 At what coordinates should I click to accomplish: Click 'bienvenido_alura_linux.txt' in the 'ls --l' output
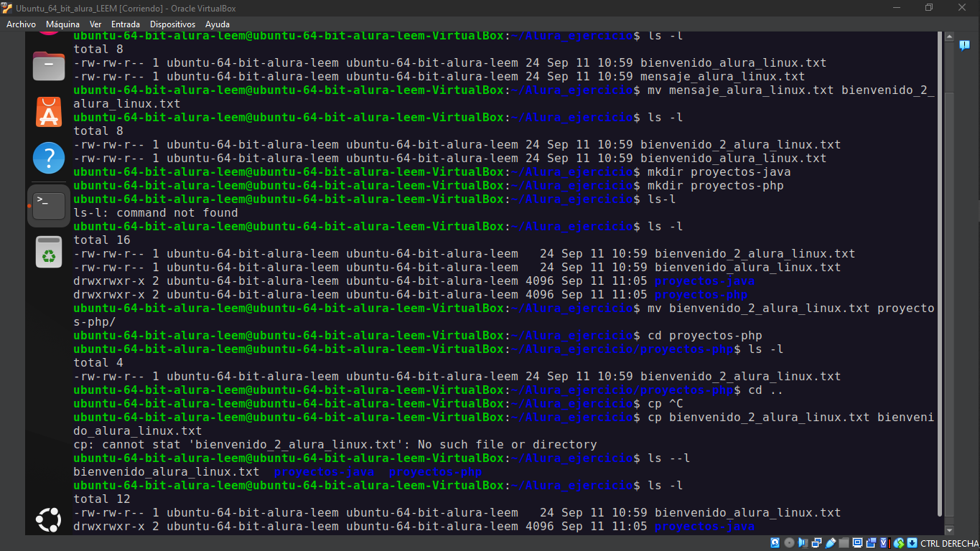(x=167, y=472)
